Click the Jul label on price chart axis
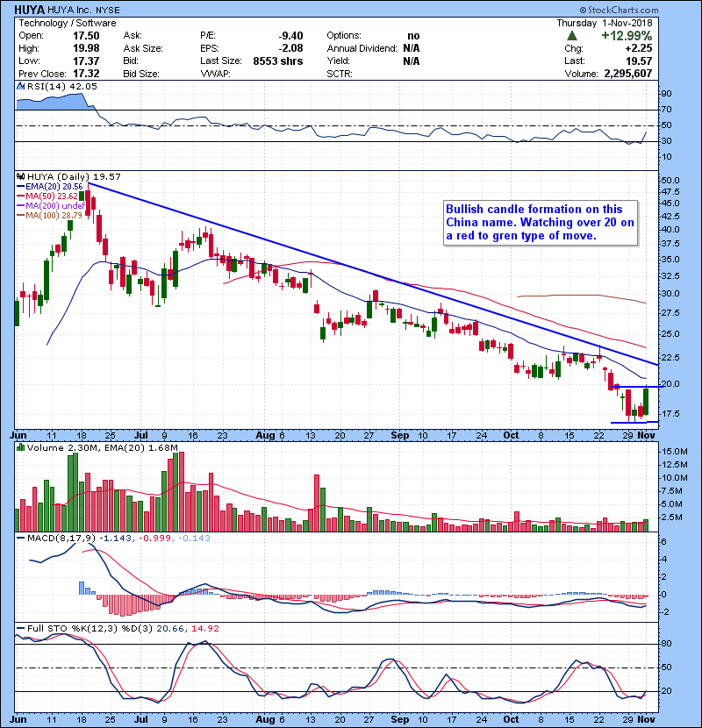This screenshot has height=728, width=702. pos(140,436)
